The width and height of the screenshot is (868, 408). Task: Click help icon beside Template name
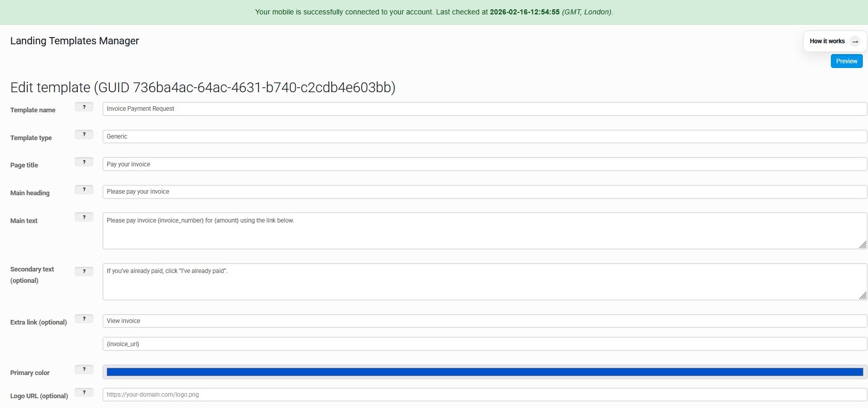pyautogui.click(x=84, y=107)
